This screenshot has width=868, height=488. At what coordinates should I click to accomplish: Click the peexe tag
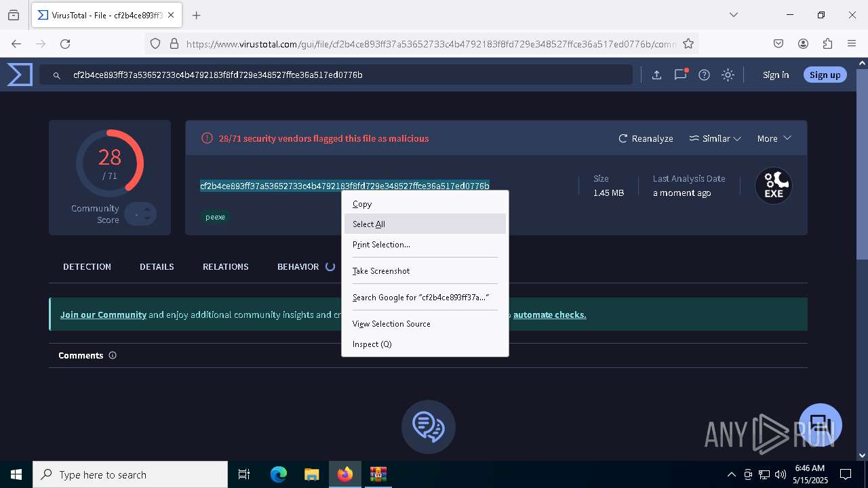coord(215,217)
